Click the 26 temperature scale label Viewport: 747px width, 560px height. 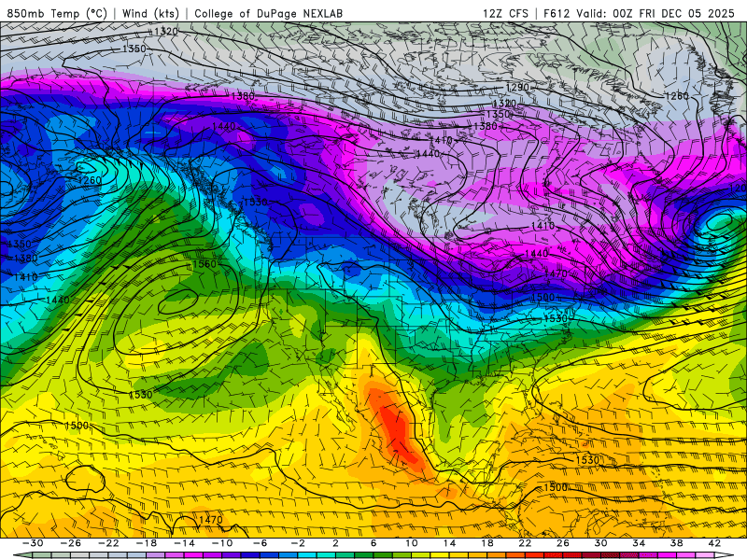tap(563, 543)
